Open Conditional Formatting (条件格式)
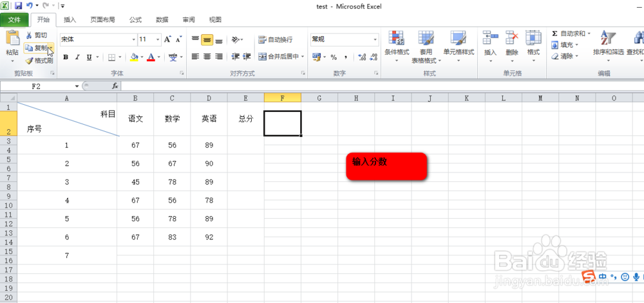The height and width of the screenshot is (303, 644). click(x=397, y=46)
